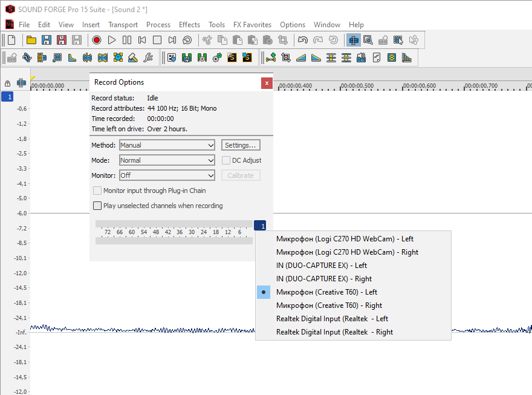Save the sound with the blue floppy icon

[x=47, y=40]
